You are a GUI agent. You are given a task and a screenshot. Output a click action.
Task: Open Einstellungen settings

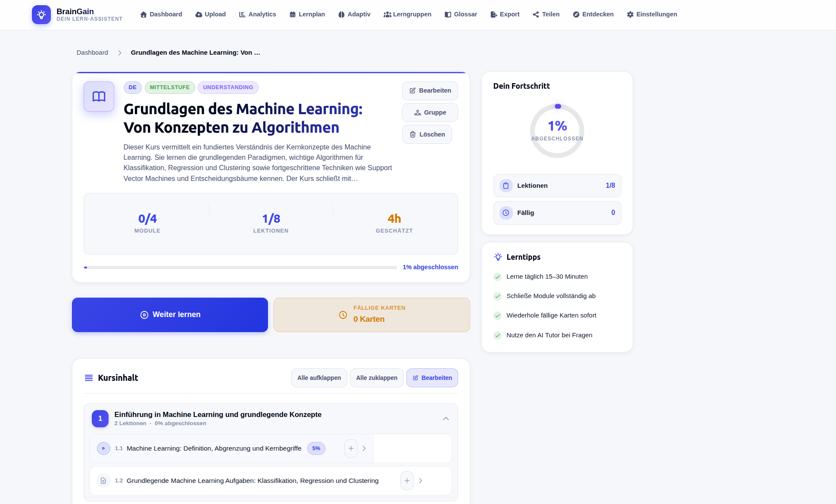click(x=652, y=14)
